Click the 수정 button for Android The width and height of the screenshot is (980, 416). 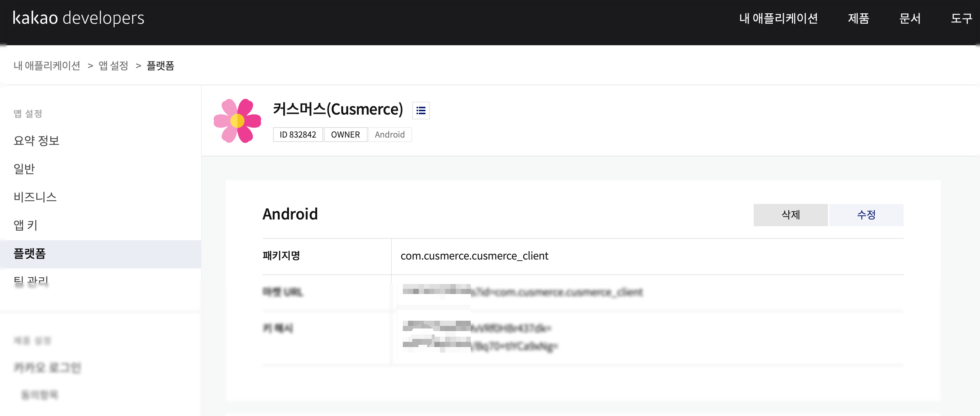[x=866, y=215]
